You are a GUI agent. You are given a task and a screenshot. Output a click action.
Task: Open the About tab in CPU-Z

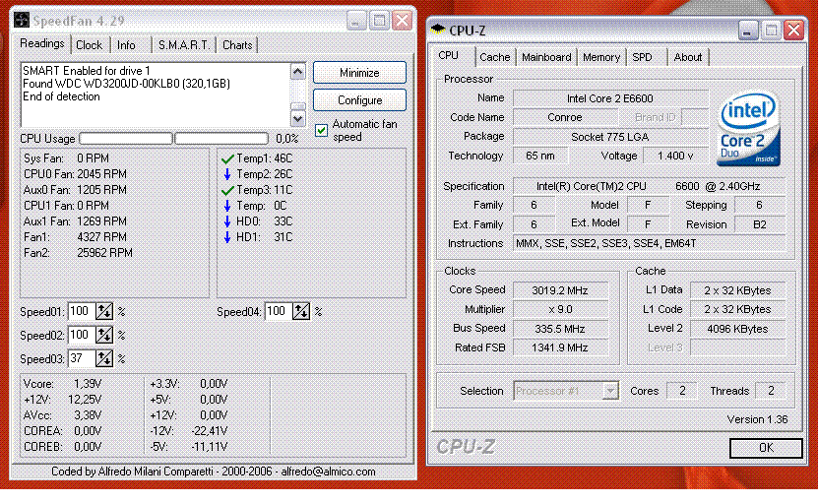coord(688,57)
